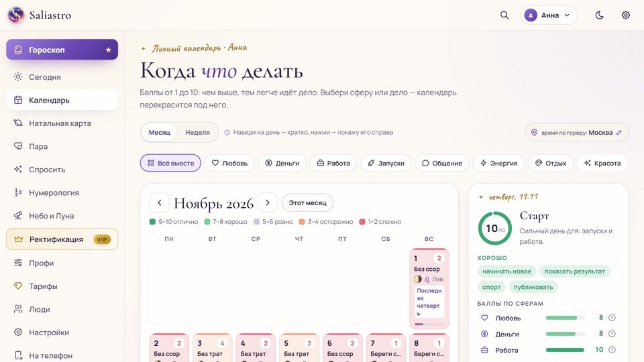This screenshot has width=644, height=362.
Task: Click the crown icon beside Ректификация
Action: point(19,239)
